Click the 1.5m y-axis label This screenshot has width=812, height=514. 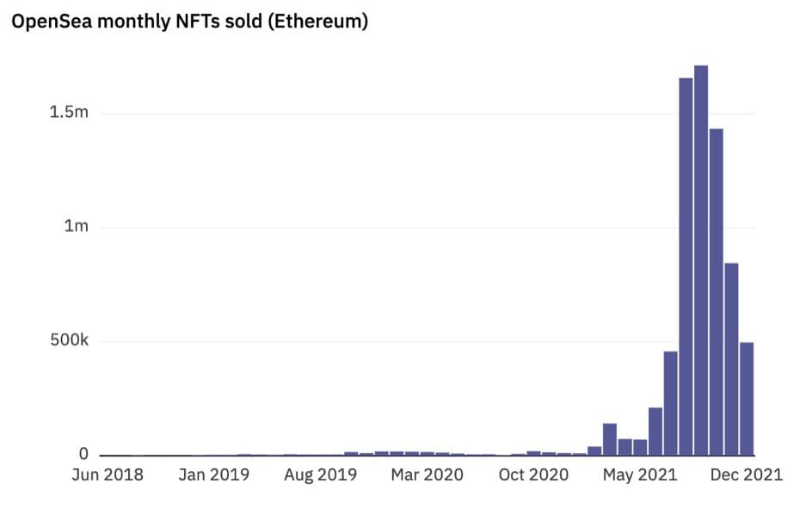click(x=69, y=112)
